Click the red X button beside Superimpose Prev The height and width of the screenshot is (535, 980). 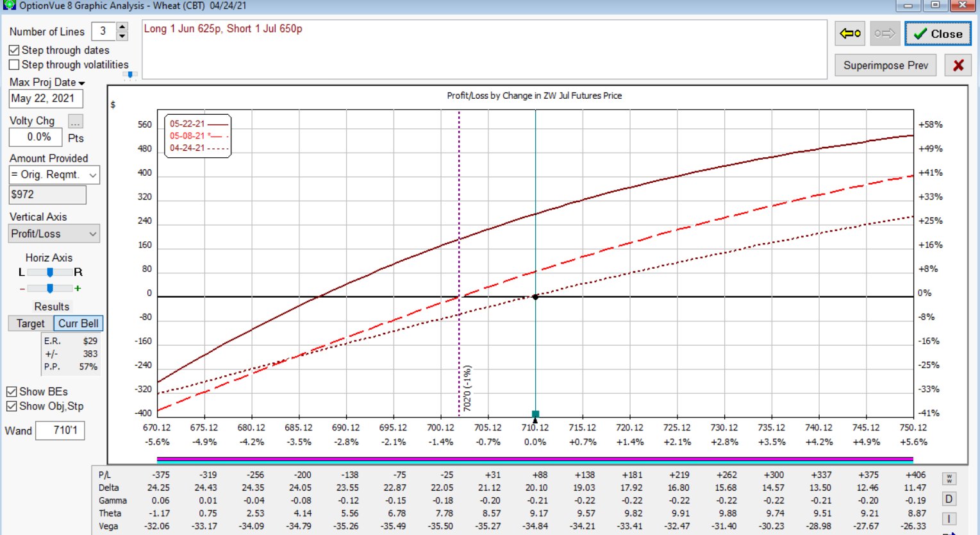point(958,65)
